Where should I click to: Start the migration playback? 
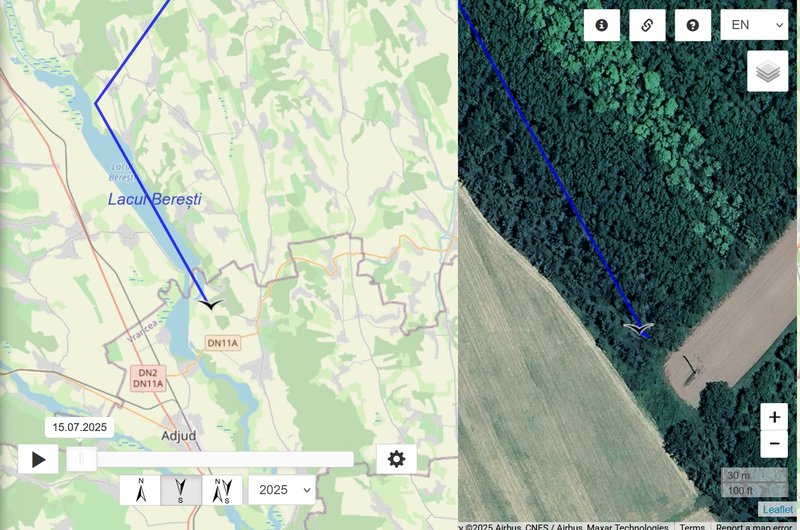point(38,460)
